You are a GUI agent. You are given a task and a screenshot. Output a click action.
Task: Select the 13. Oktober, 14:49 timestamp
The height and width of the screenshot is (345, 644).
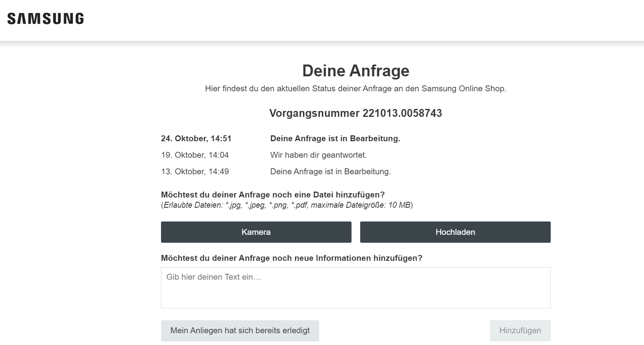click(195, 172)
